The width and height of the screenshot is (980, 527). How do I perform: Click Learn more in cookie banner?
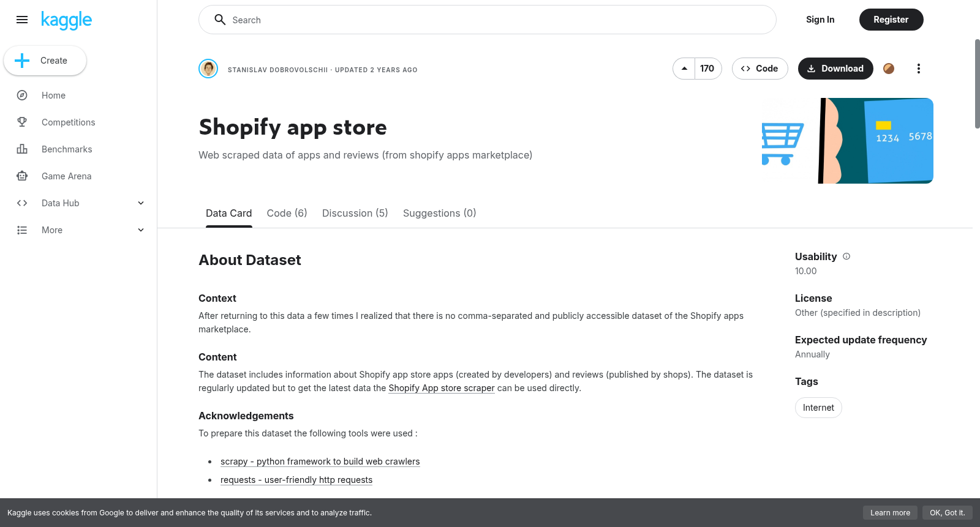pos(890,513)
